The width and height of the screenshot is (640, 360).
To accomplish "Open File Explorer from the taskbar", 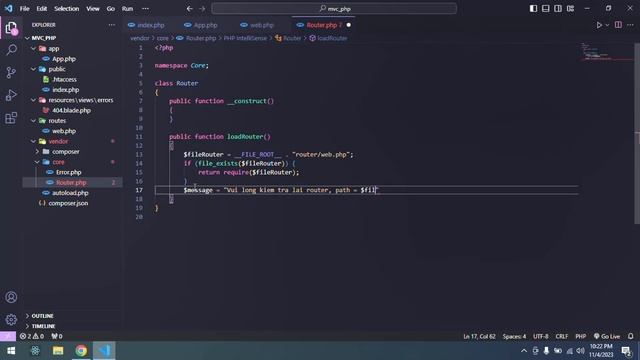I will [x=58, y=351].
